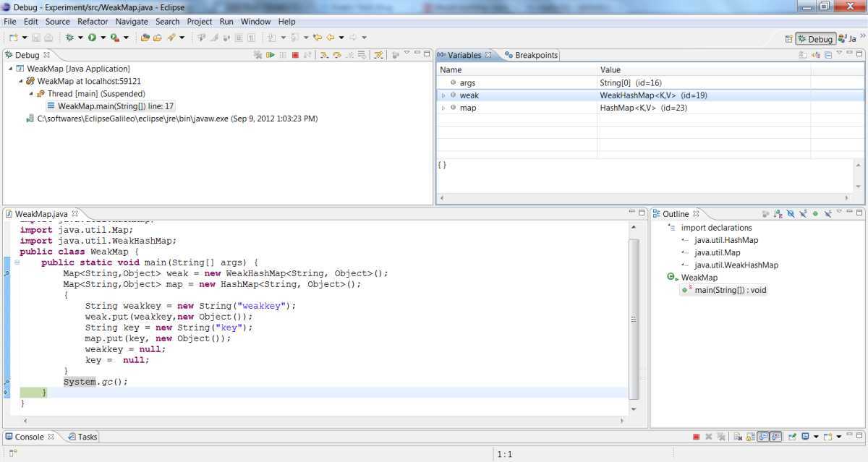Select main(String[]) : void in Outline
Screen dimensions: 868x462
[x=724, y=290]
